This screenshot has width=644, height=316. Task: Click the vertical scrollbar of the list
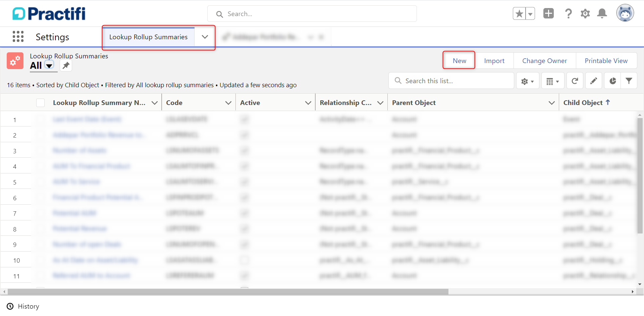pyautogui.click(x=640, y=175)
